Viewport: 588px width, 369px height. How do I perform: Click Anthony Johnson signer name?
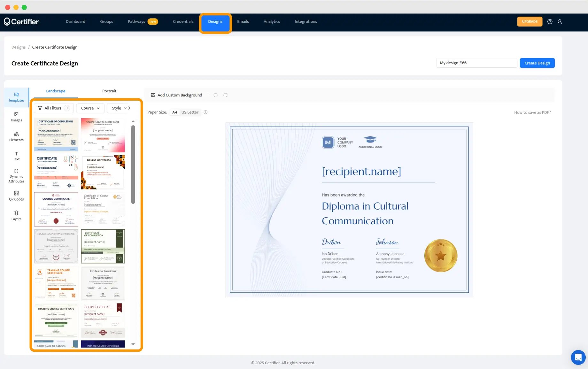coord(390,254)
